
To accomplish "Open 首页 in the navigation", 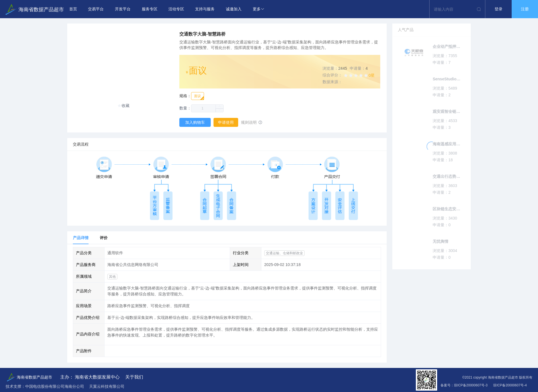I will 73,9.
